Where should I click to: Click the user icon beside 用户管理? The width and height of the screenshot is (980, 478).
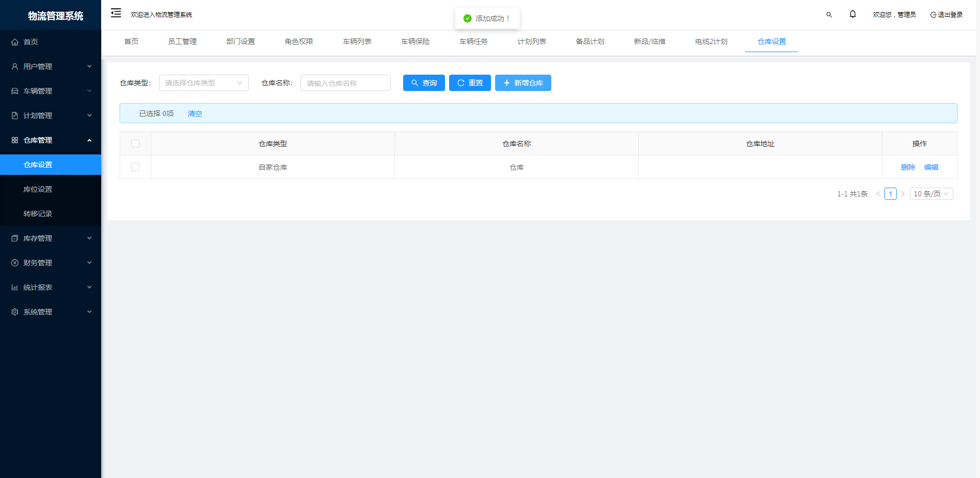pos(15,66)
